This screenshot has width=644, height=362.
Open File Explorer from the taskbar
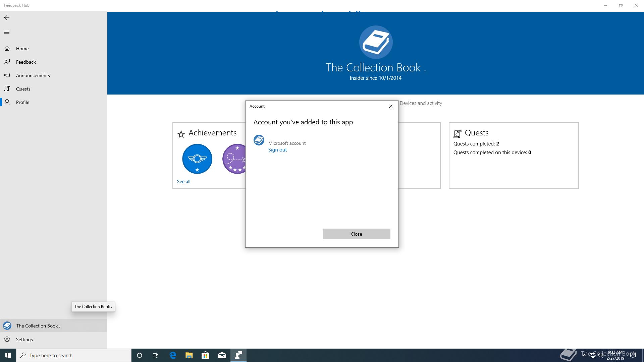(189, 355)
